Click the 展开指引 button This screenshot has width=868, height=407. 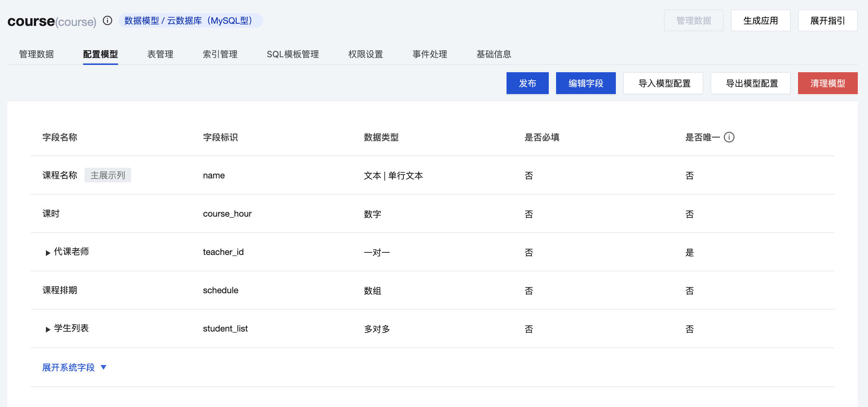click(828, 20)
